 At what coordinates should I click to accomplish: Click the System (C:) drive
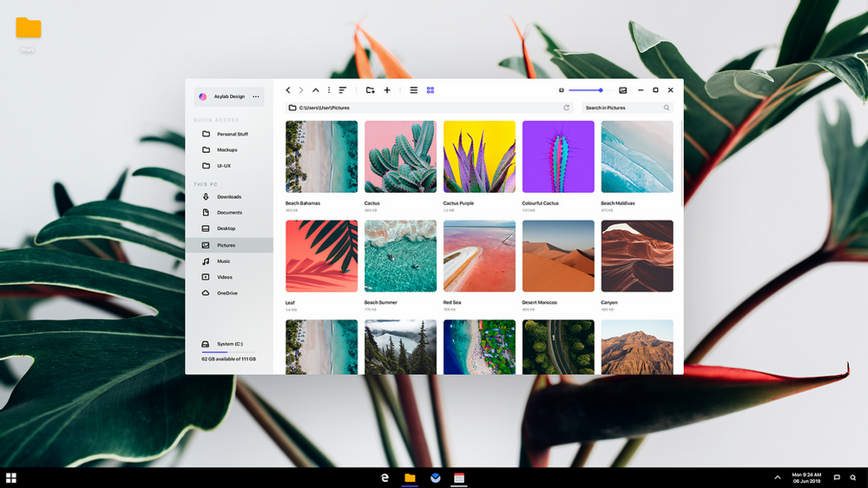[222, 344]
